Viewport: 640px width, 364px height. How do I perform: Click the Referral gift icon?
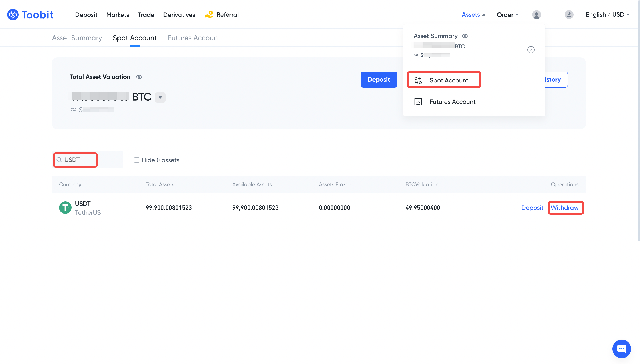pyautogui.click(x=209, y=14)
